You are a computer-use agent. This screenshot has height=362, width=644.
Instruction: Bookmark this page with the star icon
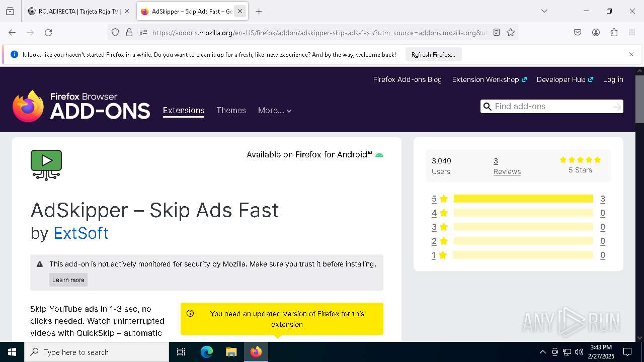[511, 33]
